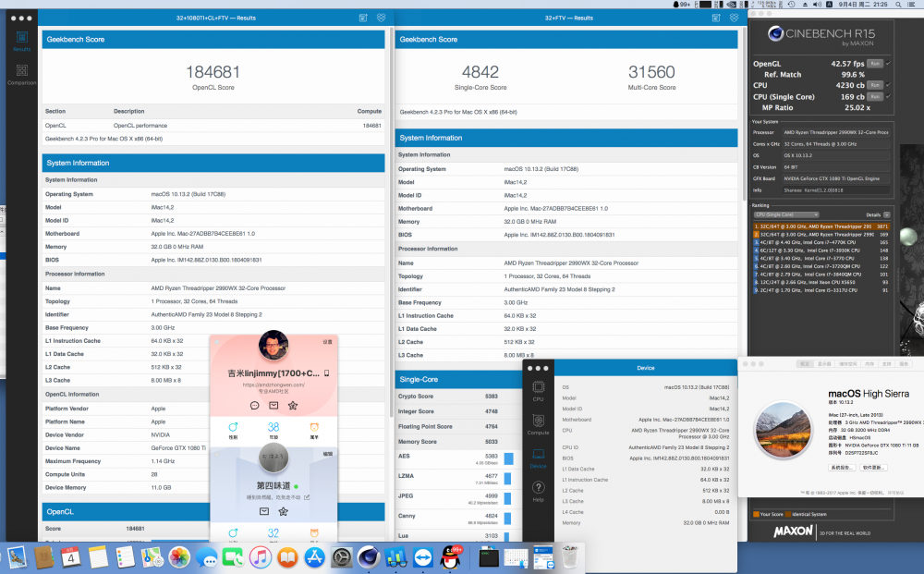Image resolution: width=924 pixels, height=574 pixels.
Task: Open CPU (Single Core) ranking dropdown
Action: click(786, 214)
